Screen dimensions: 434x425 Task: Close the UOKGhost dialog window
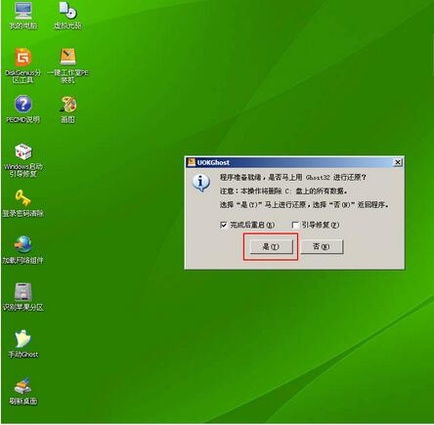[x=397, y=162]
